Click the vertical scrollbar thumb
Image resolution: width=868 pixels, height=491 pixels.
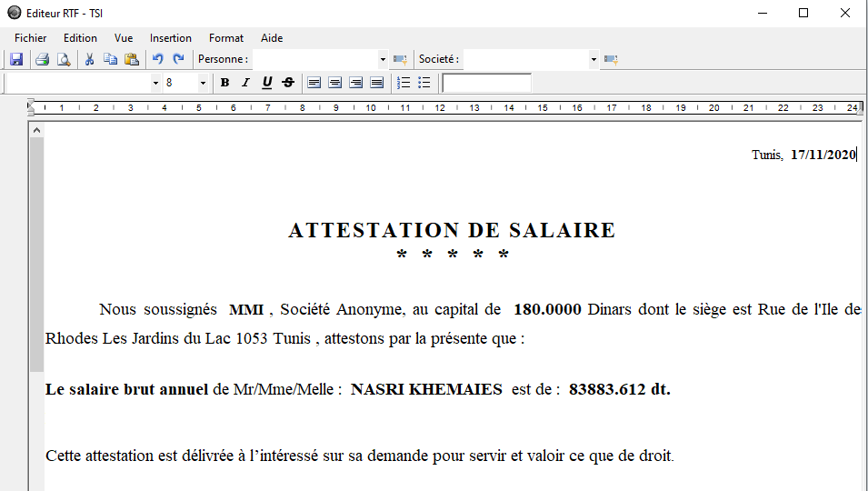pyautogui.click(x=36, y=255)
